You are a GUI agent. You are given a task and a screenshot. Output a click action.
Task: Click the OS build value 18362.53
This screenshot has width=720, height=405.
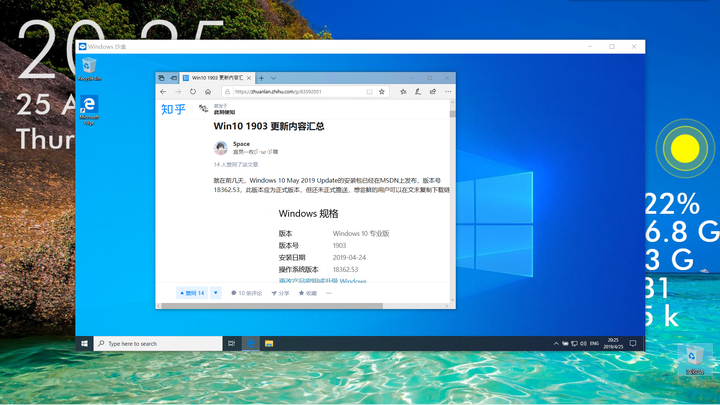coord(345,270)
